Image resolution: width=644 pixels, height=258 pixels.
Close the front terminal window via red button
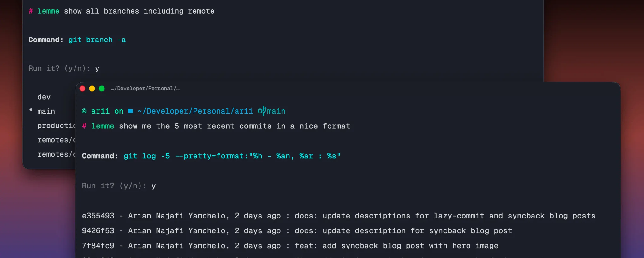tap(82, 89)
